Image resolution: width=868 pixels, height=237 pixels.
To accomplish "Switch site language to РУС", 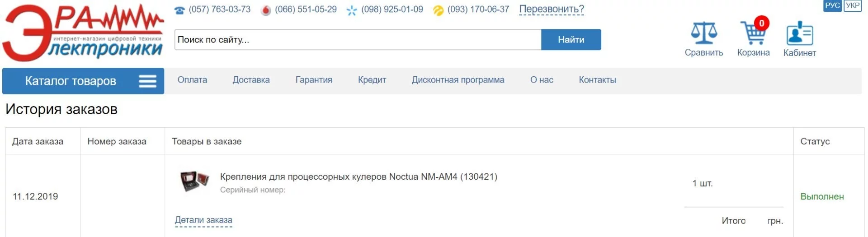I will pos(832,5).
